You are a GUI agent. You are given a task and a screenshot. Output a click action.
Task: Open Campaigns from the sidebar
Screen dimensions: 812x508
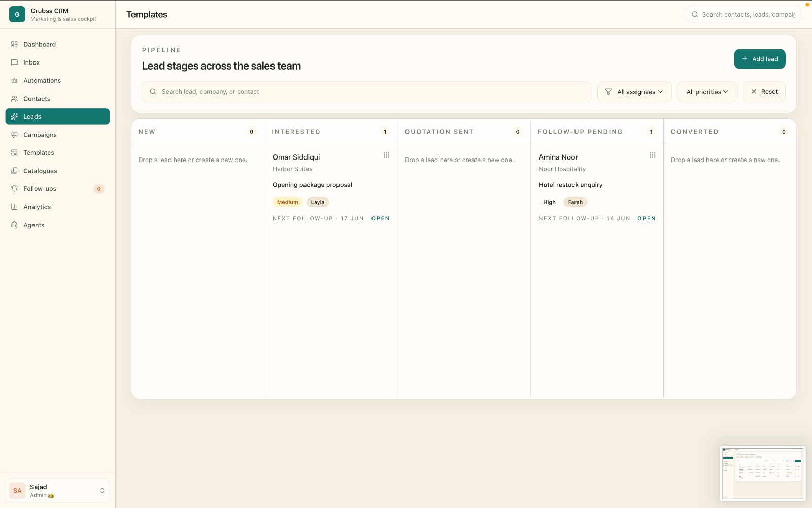tap(57, 135)
